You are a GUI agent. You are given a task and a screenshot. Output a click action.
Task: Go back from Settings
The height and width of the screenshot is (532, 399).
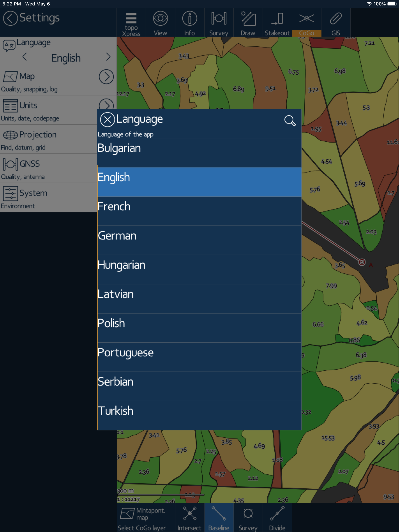coord(10,18)
